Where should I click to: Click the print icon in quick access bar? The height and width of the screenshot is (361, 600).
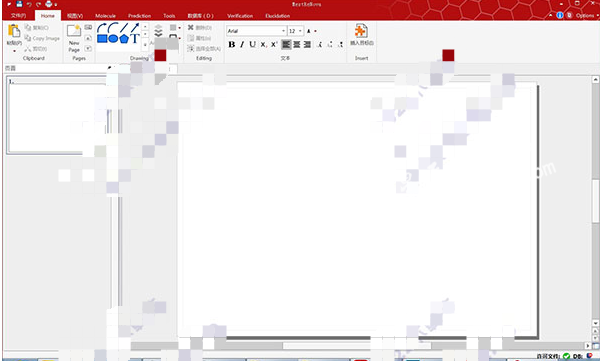49,4
